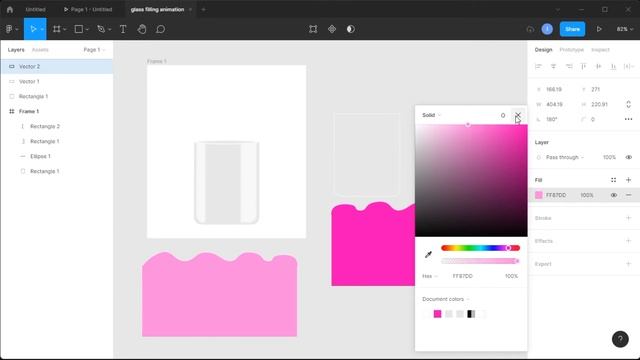Open the Document colors dropdown
The height and width of the screenshot is (360, 640).
[446, 299]
